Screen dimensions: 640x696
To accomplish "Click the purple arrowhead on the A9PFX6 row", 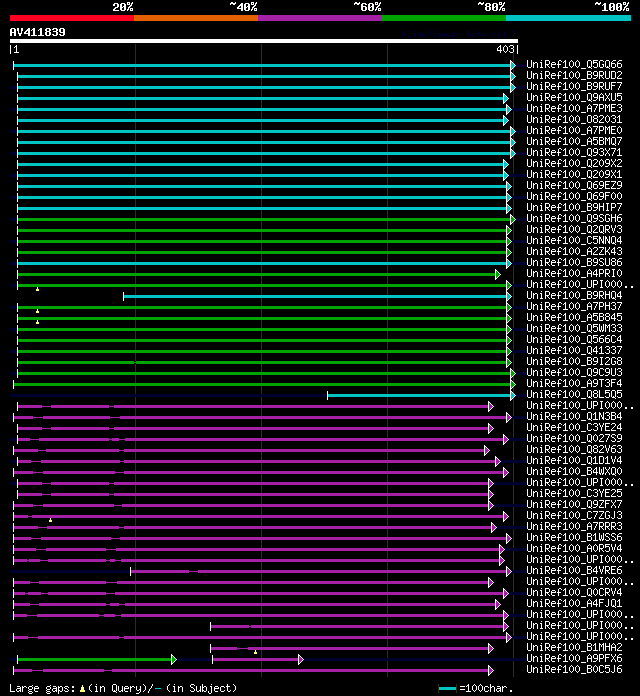I will click(300, 660).
